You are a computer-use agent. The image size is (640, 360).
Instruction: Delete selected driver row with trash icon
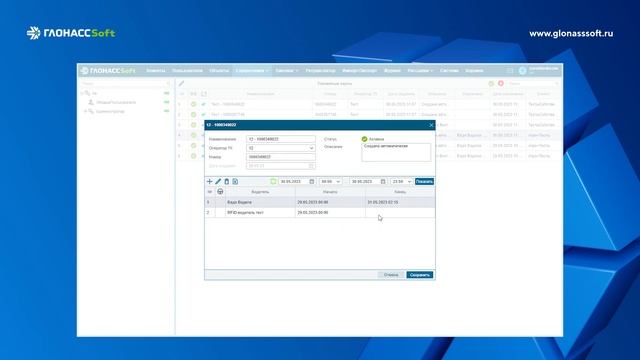pyautogui.click(x=227, y=181)
